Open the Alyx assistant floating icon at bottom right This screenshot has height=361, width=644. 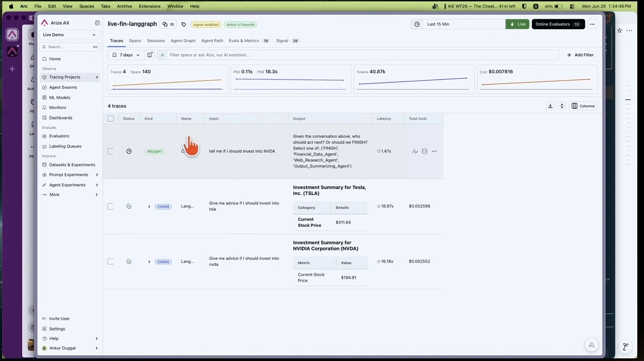tap(591, 345)
